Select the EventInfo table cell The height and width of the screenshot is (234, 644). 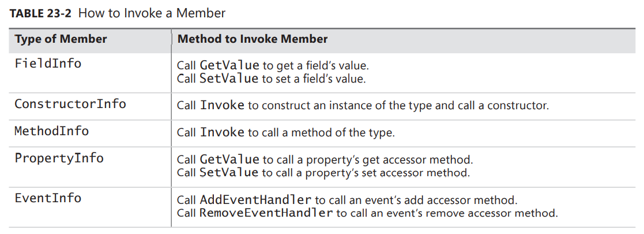48,198
